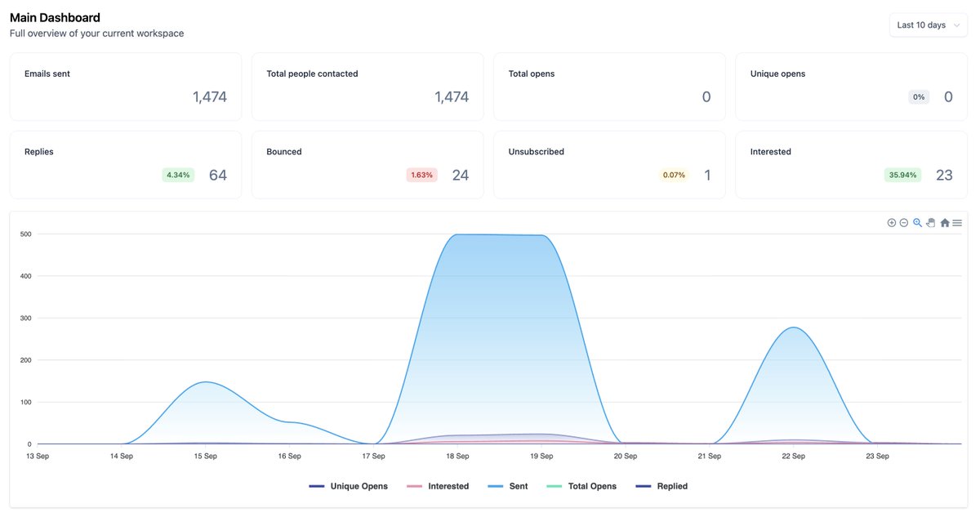980x517 pixels.
Task: Click the 0% unique opens badge
Action: 919,96
